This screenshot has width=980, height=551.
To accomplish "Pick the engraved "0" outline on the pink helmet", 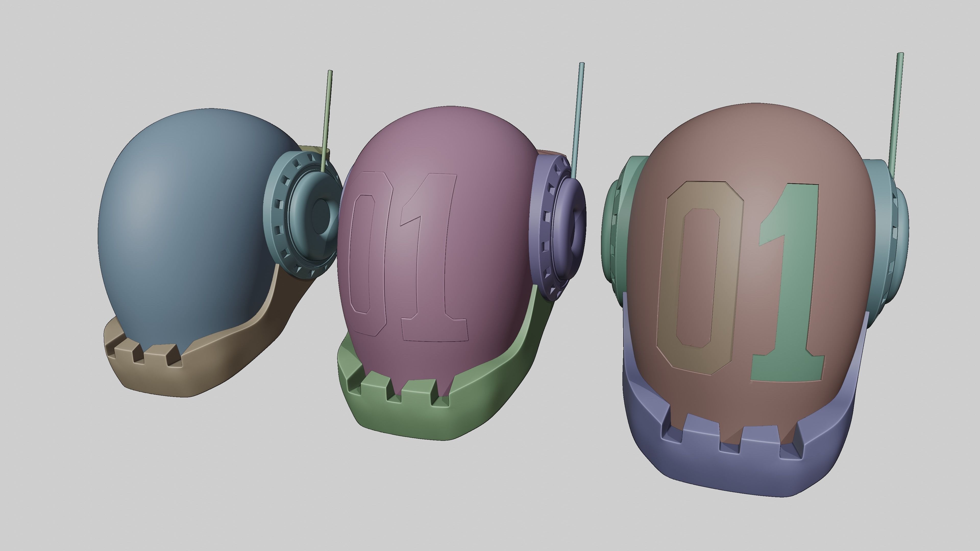I will click(368, 254).
